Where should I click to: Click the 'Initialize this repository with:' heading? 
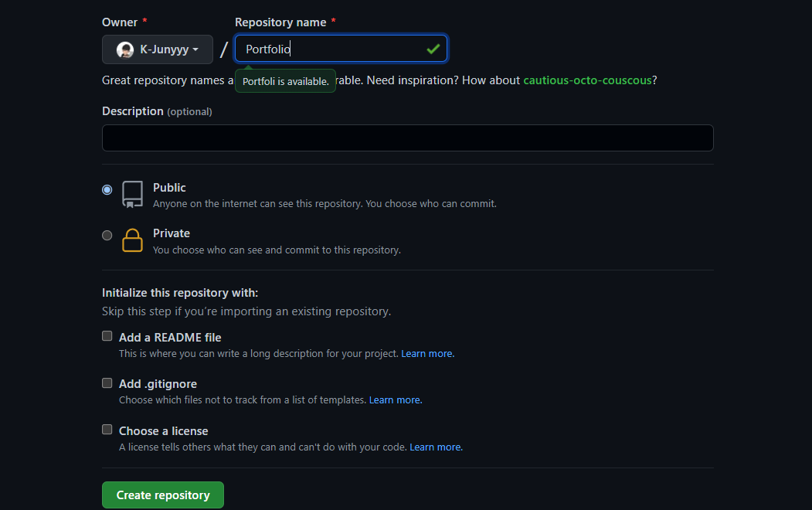(180, 293)
